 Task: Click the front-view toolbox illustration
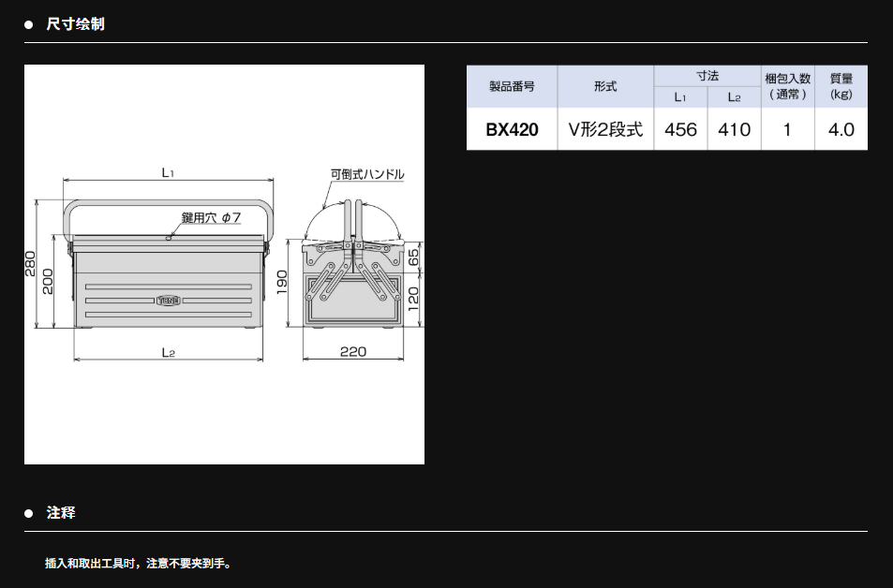[x=169, y=281]
